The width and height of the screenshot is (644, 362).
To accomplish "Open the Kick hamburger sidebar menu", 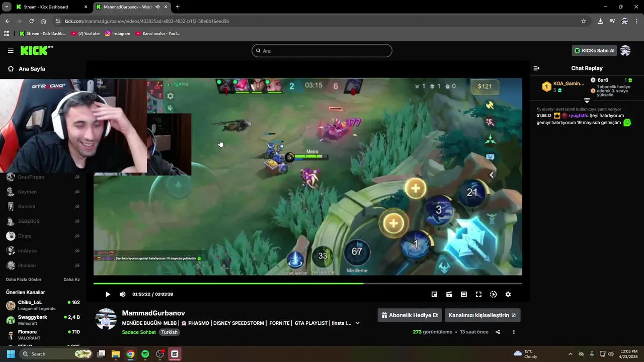I will click(x=11, y=51).
